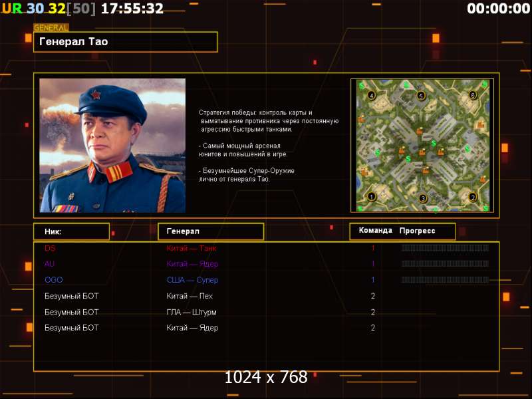Click the "UR" overlay label
The width and height of the screenshot is (532, 399).
click(12, 9)
